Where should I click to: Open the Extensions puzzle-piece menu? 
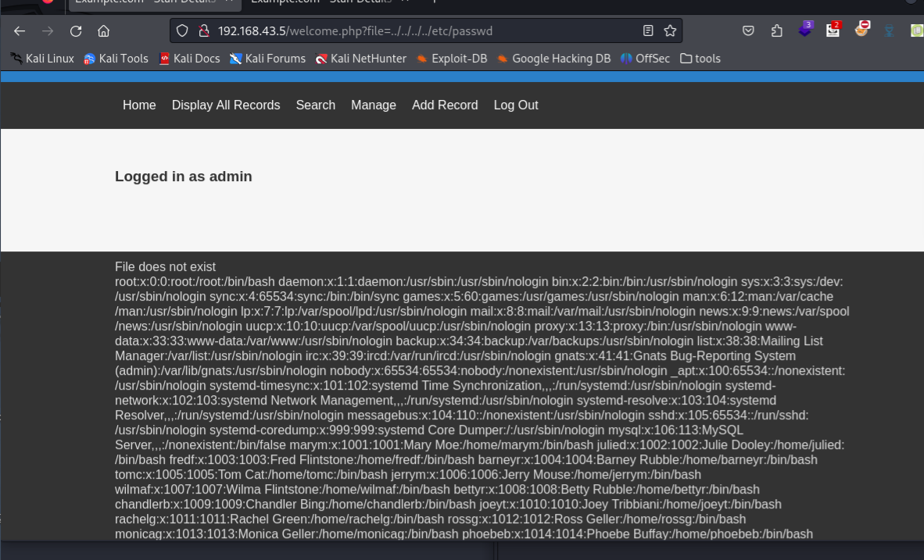pyautogui.click(x=777, y=30)
